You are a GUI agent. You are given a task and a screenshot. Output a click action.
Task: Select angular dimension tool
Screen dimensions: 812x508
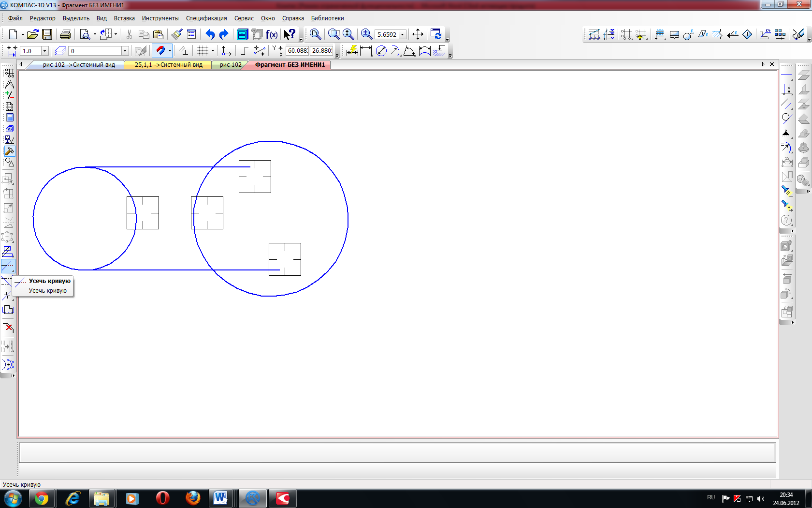[409, 51]
